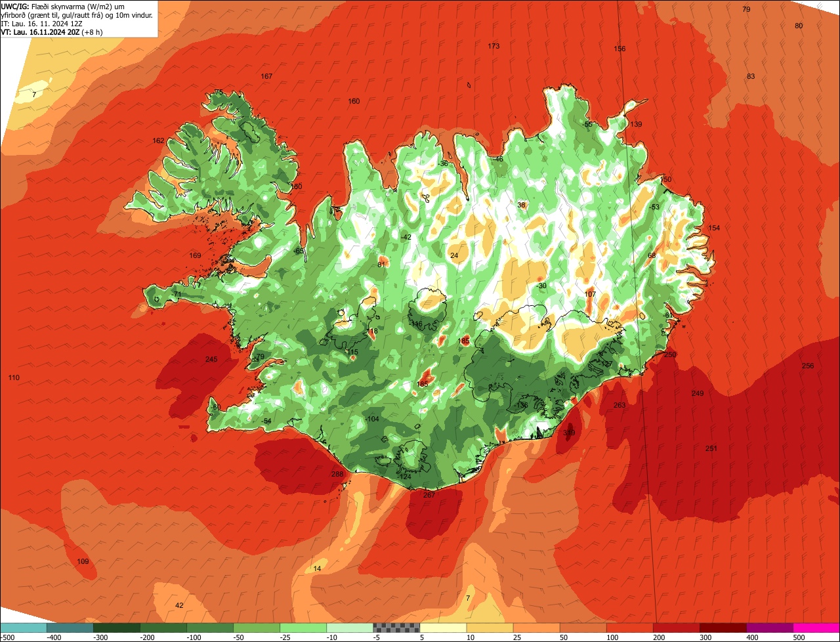The image size is (840, 642).
Task: Click the flux value 38 in northern Iceland
Action: [521, 205]
